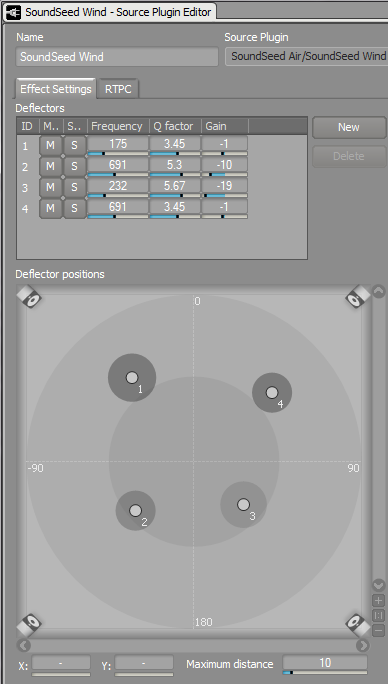Screen dimensions: 388x684
Task: Select the SoundSeed Wind editor title tab
Action: coord(110,12)
